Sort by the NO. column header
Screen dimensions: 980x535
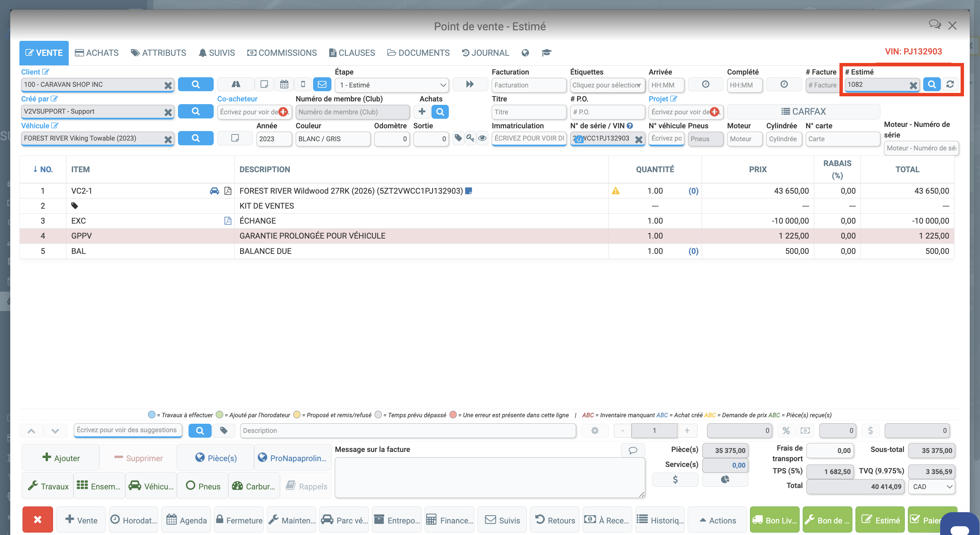click(x=43, y=169)
